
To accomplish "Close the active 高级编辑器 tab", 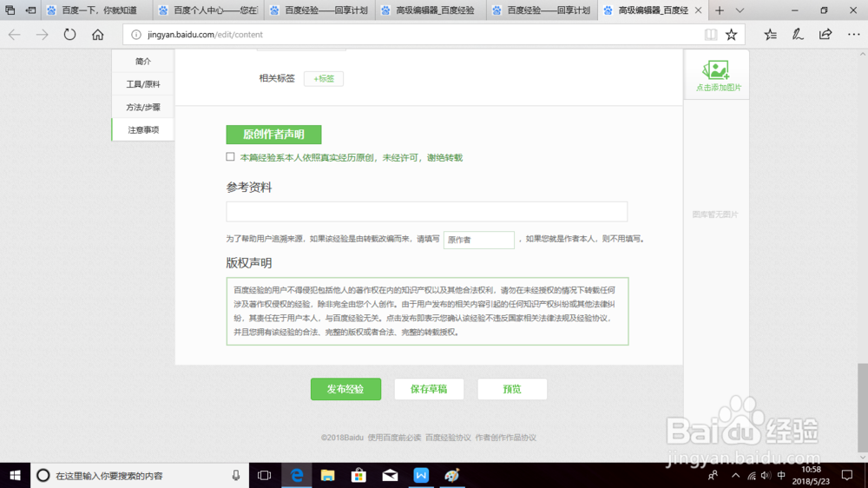I will [698, 10].
